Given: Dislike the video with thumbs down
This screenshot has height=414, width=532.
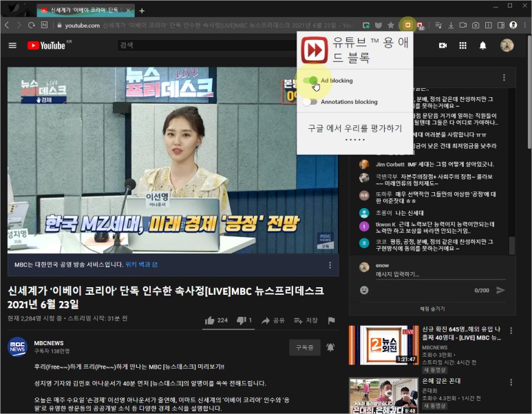Looking at the screenshot, I should (x=244, y=320).
